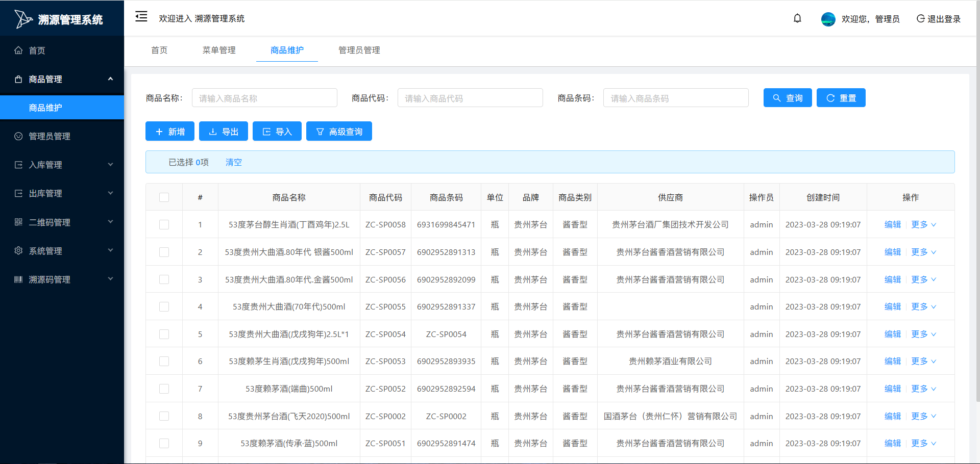Click the smiley icon beside 管理员管理 in sidebar

18,136
